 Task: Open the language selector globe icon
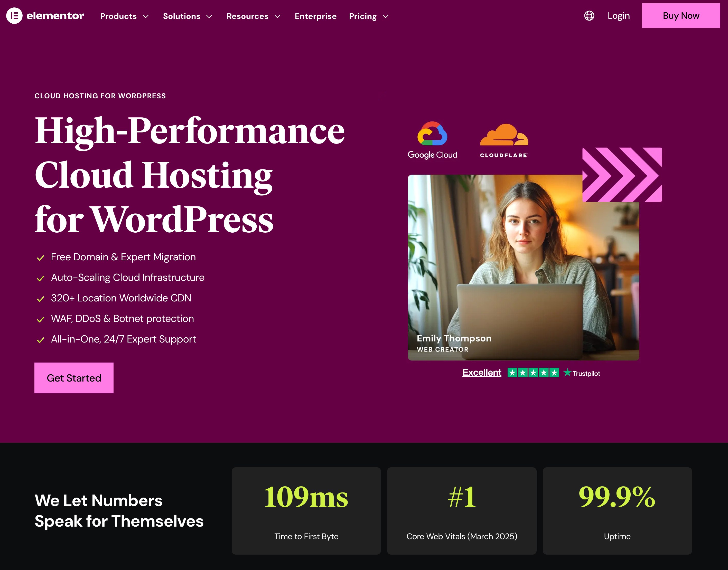pyautogui.click(x=589, y=16)
